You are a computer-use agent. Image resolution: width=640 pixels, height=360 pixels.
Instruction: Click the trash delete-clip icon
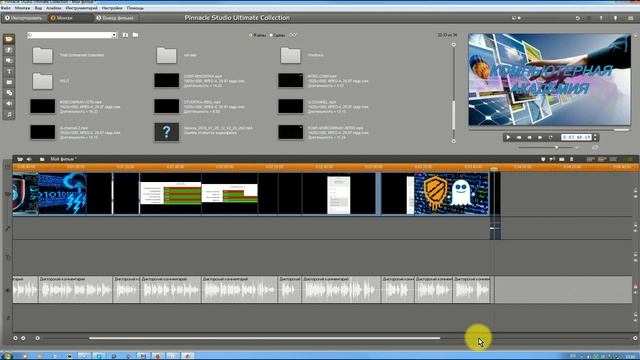572,159
